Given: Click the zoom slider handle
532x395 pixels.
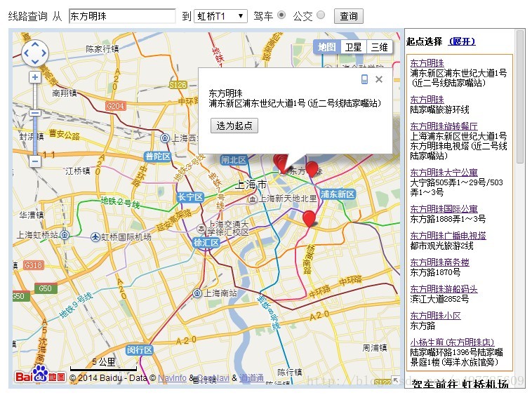Looking at the screenshot, I should (35, 113).
